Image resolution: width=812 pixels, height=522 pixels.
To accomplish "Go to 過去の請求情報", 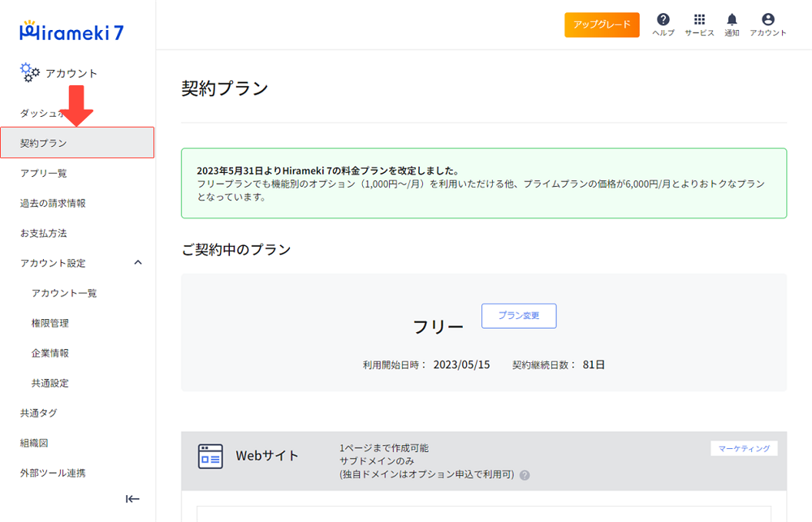I will [53, 203].
